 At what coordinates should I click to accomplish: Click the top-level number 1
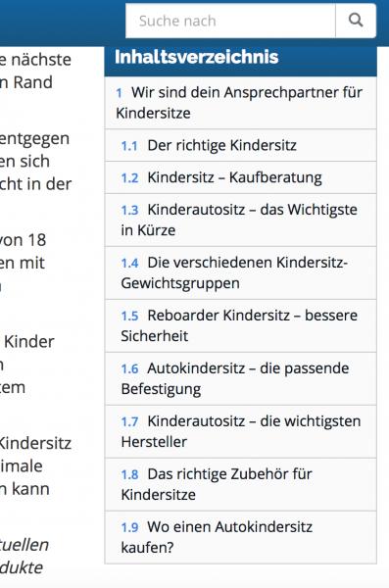(x=119, y=93)
